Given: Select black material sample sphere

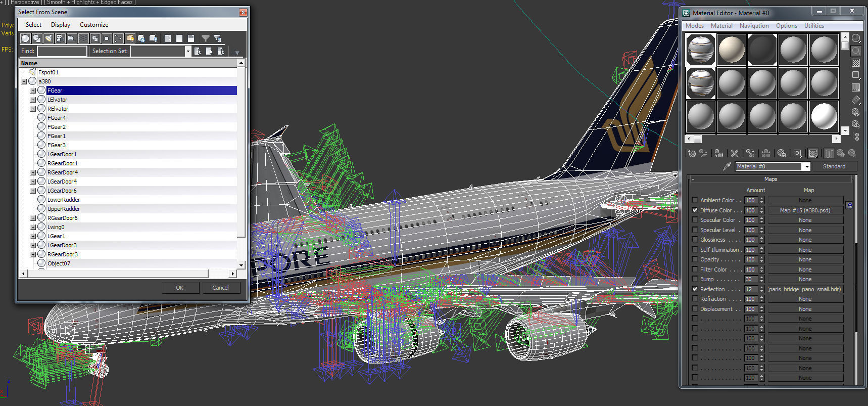Looking at the screenshot, I should coord(762,50).
